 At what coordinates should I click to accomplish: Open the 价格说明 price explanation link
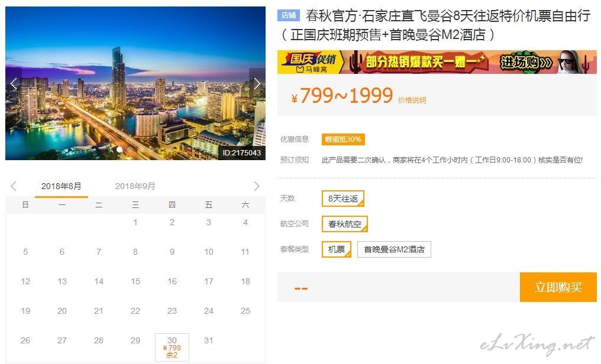coord(412,100)
